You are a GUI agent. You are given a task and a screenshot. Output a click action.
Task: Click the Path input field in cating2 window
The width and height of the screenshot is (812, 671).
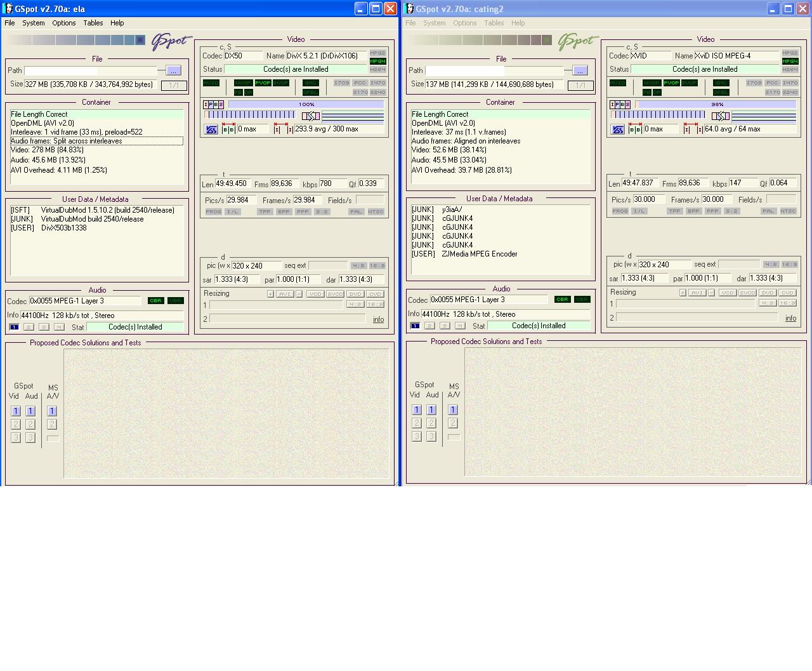pyautogui.click(x=495, y=70)
